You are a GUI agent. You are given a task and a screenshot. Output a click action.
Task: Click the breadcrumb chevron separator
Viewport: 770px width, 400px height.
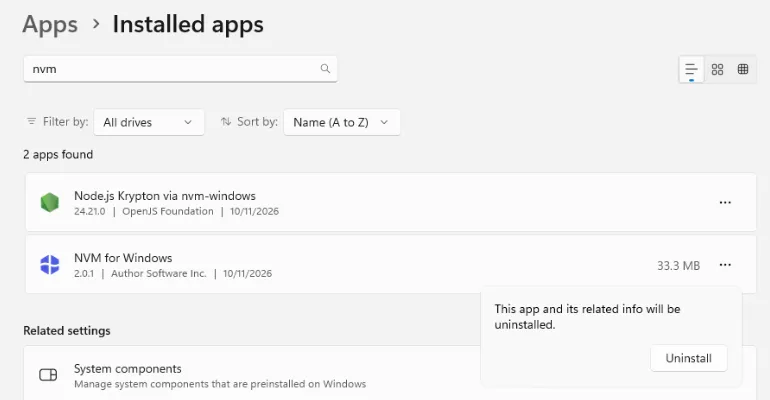pyautogui.click(x=96, y=24)
